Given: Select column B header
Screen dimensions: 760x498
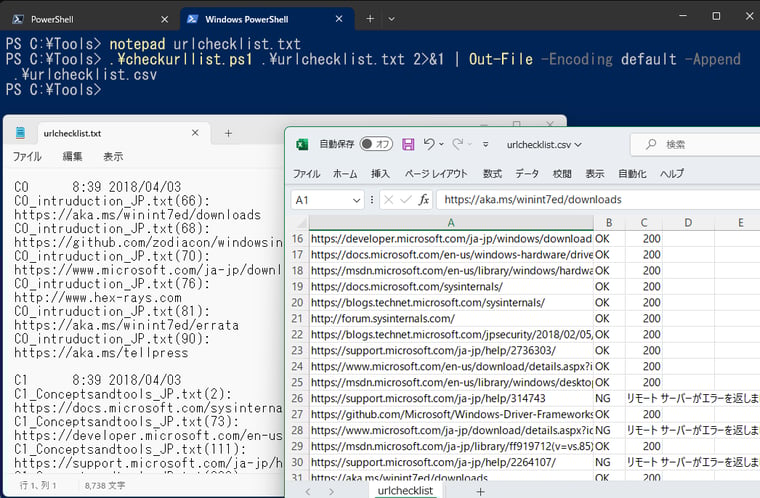Looking at the screenshot, I should [x=609, y=223].
